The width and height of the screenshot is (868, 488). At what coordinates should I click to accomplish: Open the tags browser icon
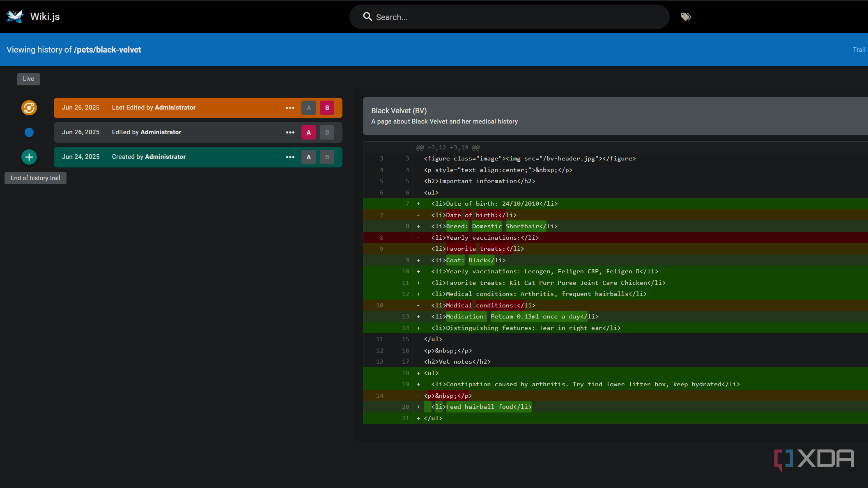click(x=686, y=17)
